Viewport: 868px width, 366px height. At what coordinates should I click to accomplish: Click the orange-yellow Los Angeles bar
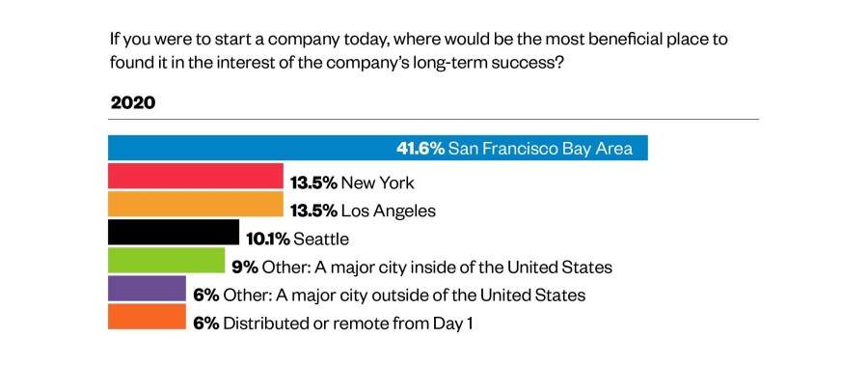[196, 204]
